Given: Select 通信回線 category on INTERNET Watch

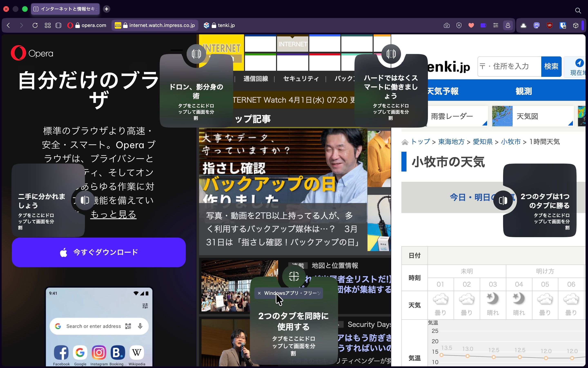Looking at the screenshot, I should click(256, 79).
